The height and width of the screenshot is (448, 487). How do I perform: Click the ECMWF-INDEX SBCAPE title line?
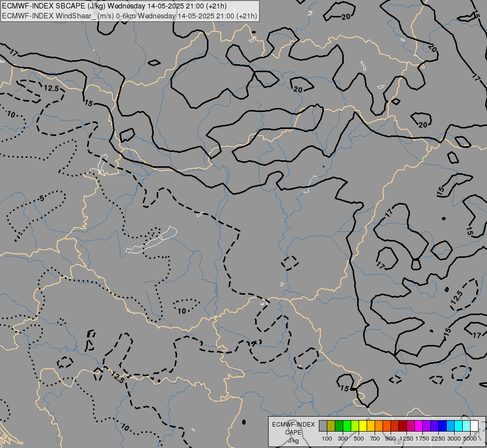[x=114, y=6]
